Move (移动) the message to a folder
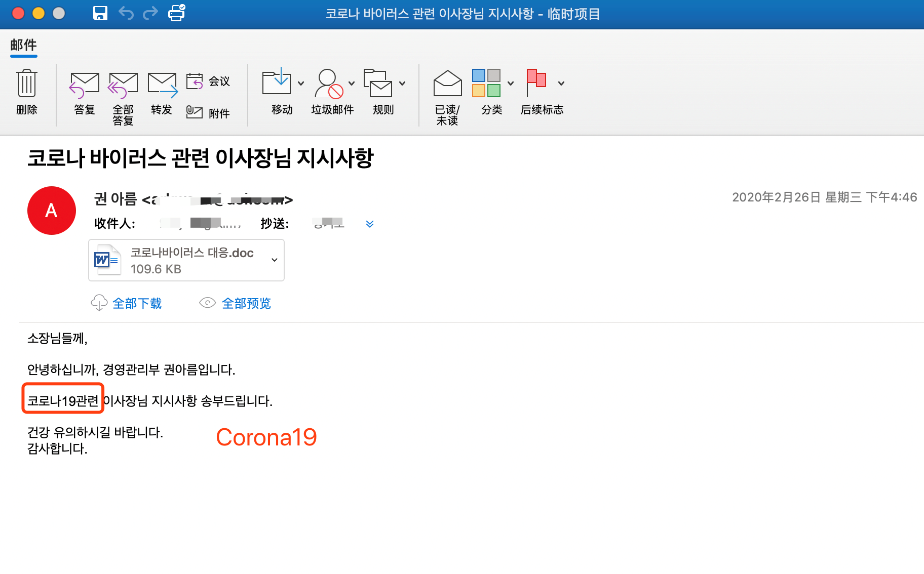This screenshot has height=574, width=924. click(277, 92)
